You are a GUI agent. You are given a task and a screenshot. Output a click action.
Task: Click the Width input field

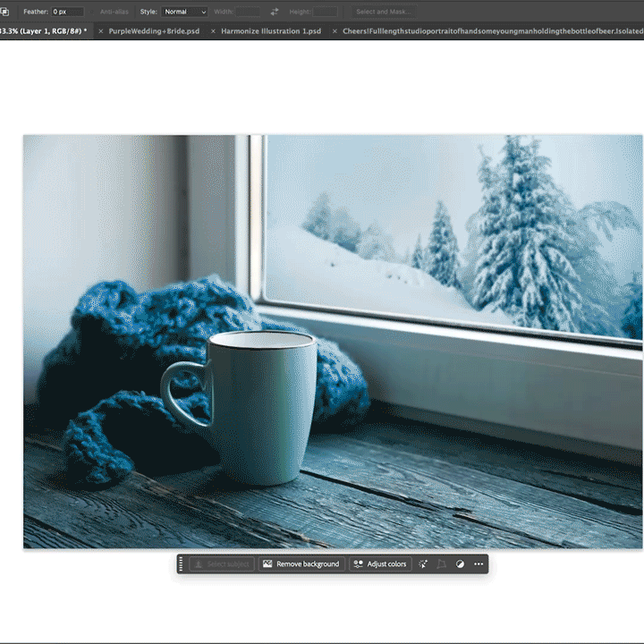pyautogui.click(x=248, y=12)
